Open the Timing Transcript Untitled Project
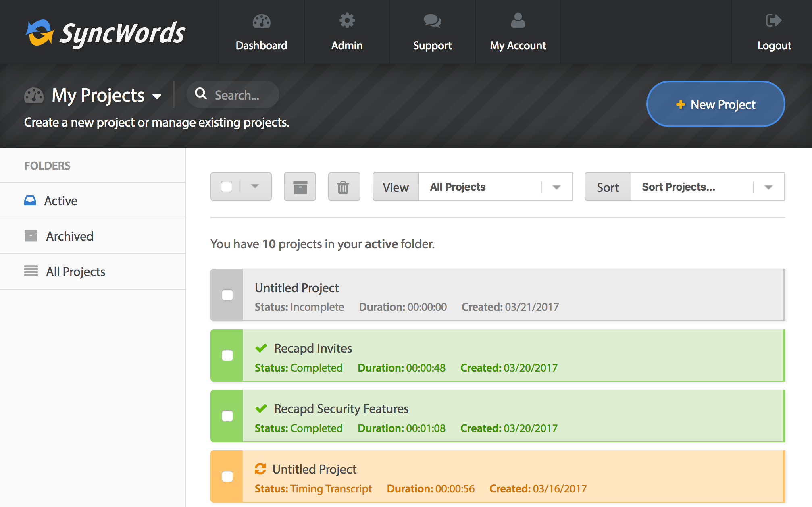812x507 pixels. point(314,469)
